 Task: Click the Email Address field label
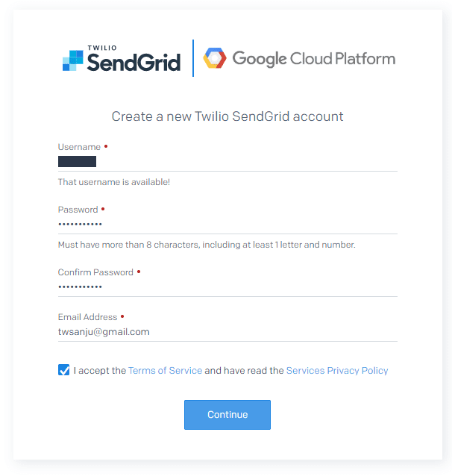coord(87,317)
